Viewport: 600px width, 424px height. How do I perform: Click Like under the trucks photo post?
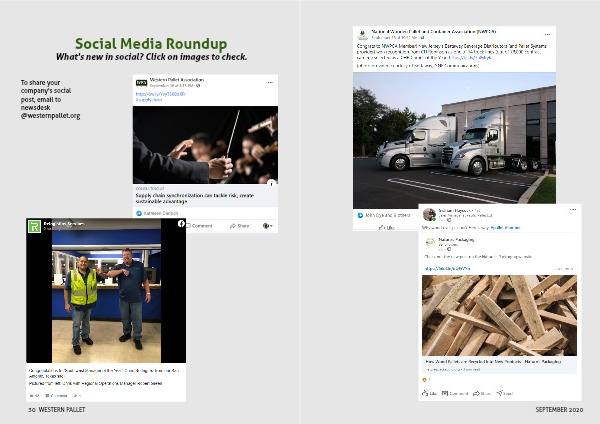click(x=386, y=228)
